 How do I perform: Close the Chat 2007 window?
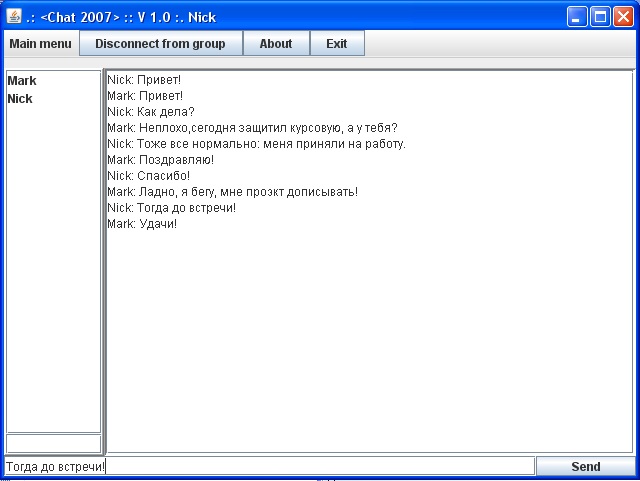click(x=624, y=17)
